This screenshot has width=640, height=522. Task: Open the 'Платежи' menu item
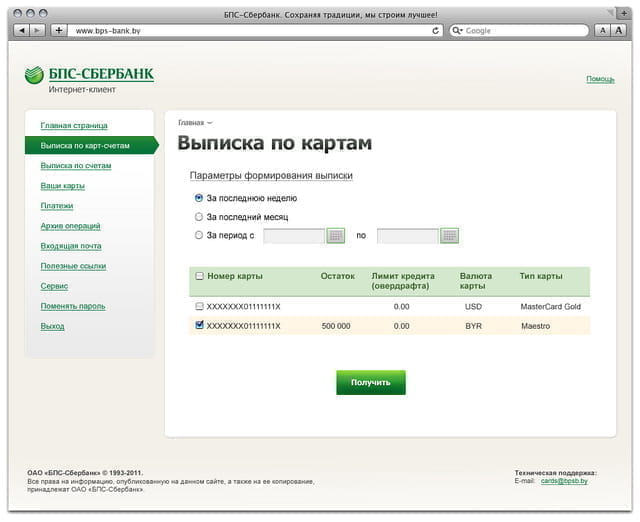tap(57, 206)
